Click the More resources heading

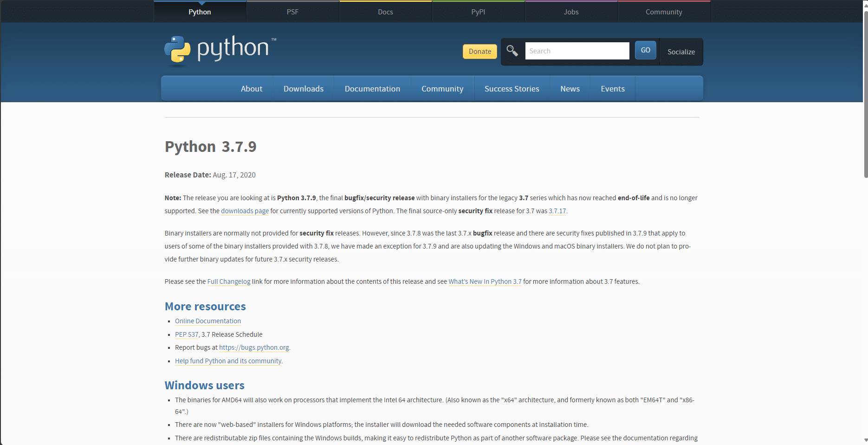coord(205,307)
